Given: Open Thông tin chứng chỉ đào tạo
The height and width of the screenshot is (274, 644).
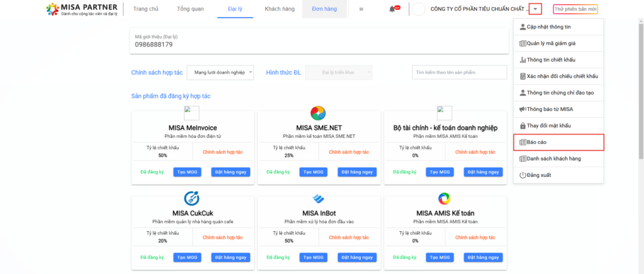Looking at the screenshot, I should (x=558, y=93).
